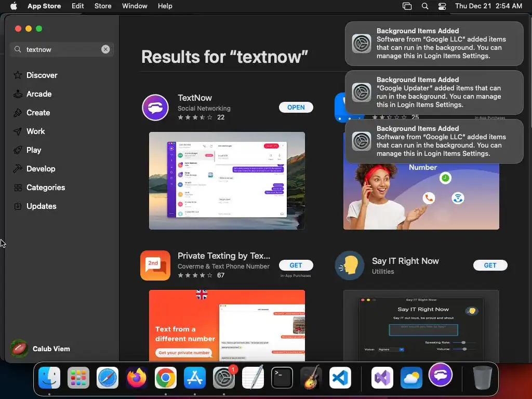Open the App Store menu
The image size is (532, 399).
click(44, 6)
